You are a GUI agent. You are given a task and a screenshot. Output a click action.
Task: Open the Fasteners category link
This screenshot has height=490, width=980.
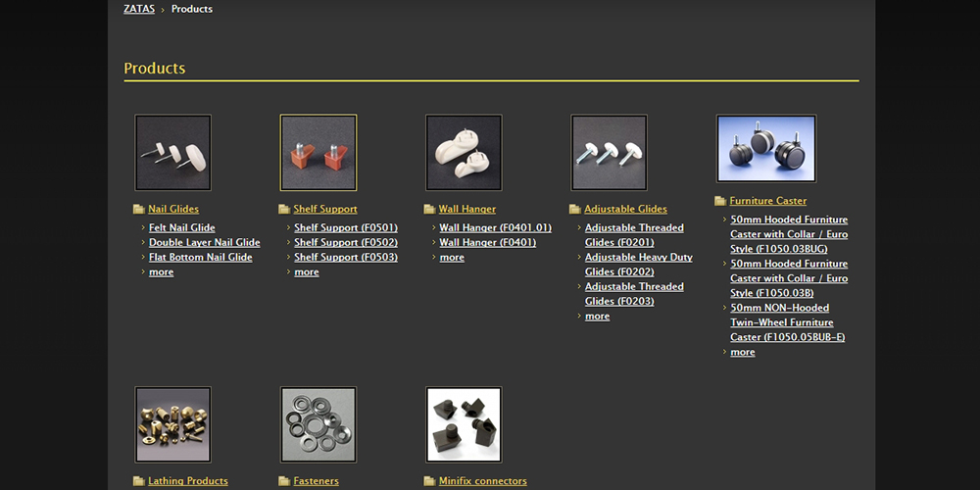coord(317,480)
